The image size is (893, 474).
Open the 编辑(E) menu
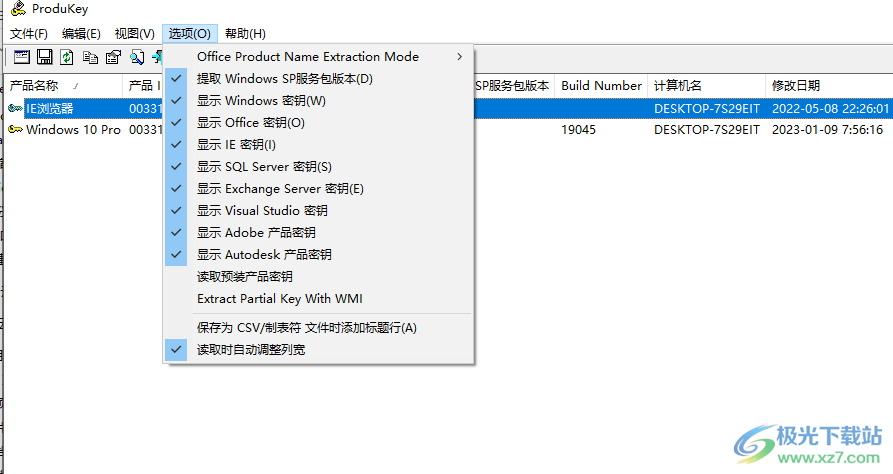point(81,34)
